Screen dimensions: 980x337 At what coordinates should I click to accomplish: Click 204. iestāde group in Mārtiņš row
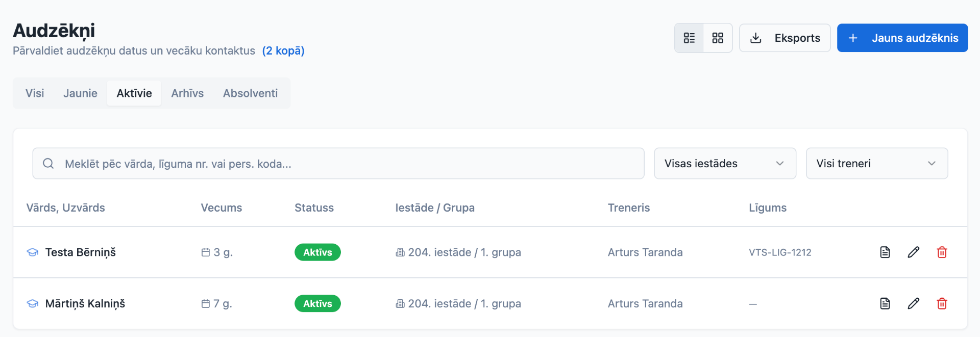click(464, 304)
